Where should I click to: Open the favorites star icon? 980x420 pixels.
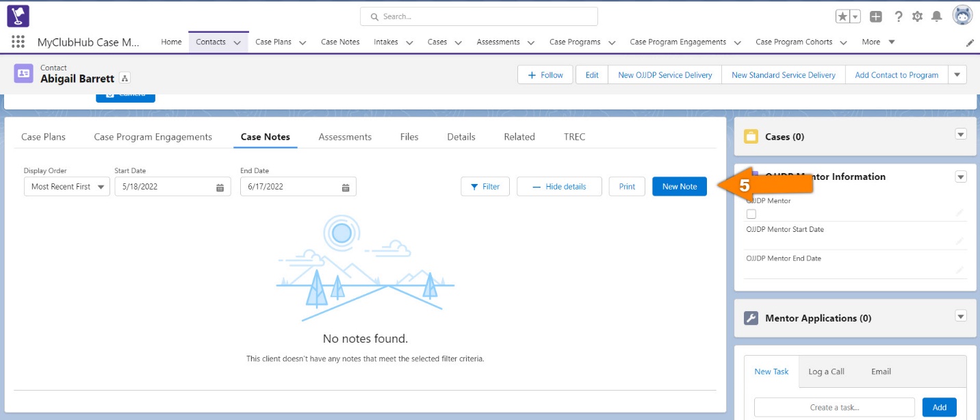842,16
